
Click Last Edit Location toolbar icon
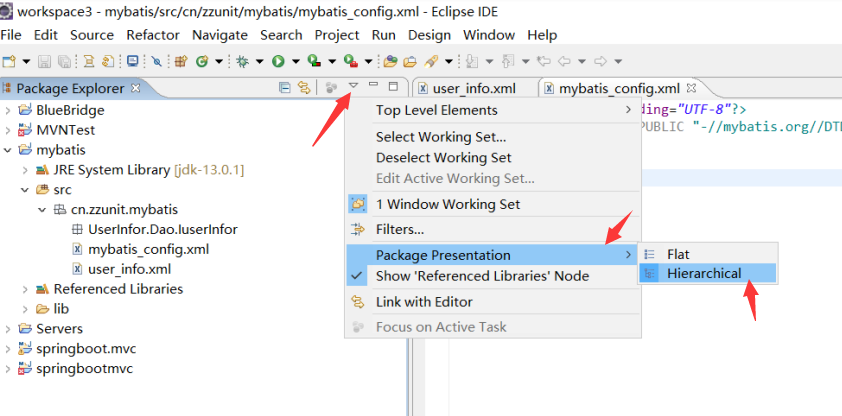pyautogui.click(x=544, y=61)
